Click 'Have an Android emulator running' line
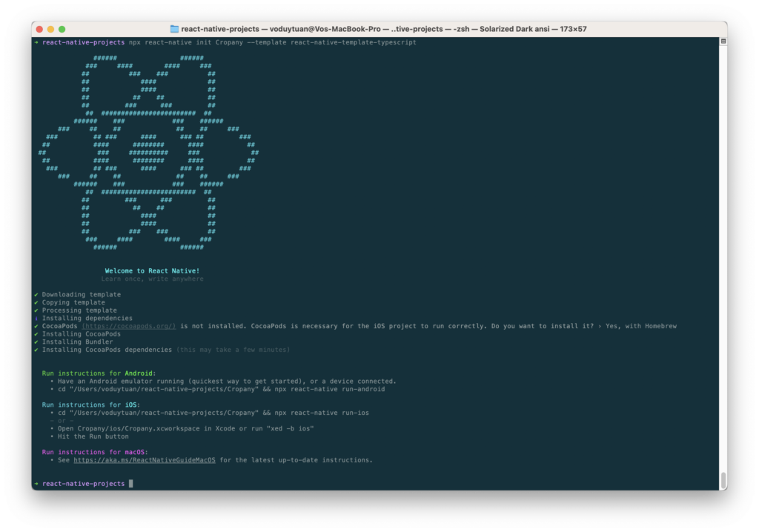Image resolution: width=759 pixels, height=532 pixels. coord(227,382)
